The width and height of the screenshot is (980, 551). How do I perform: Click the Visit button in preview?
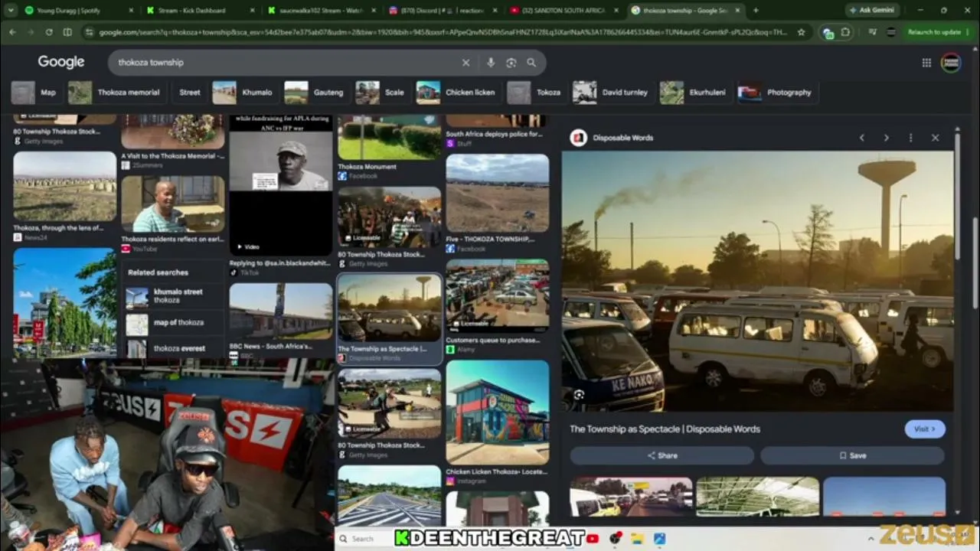[925, 429]
